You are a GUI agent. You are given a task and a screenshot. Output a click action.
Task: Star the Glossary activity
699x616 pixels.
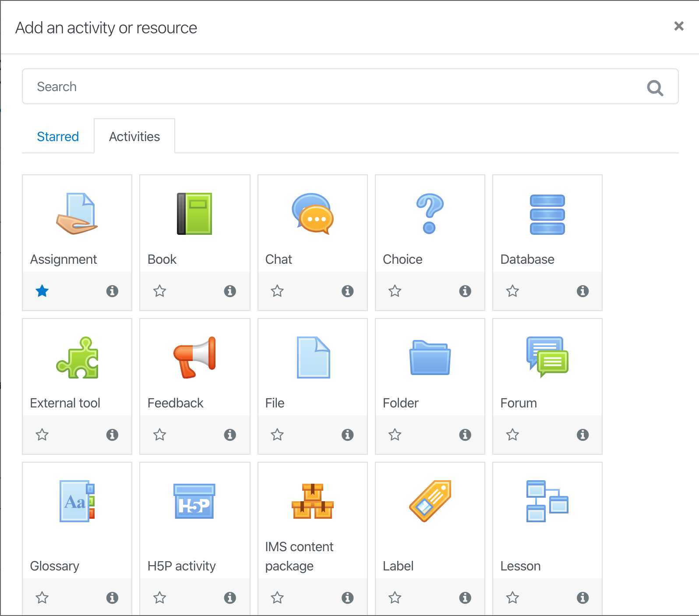42,598
